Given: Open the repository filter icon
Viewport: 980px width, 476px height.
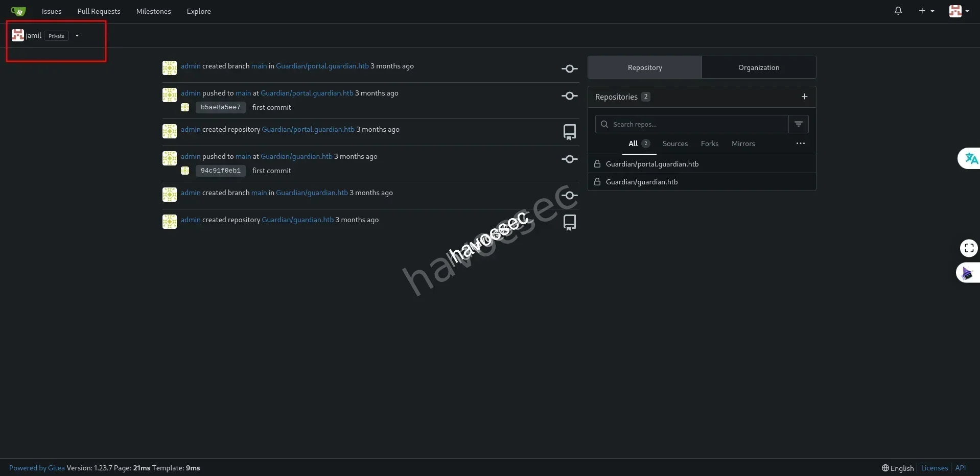Looking at the screenshot, I should point(798,124).
